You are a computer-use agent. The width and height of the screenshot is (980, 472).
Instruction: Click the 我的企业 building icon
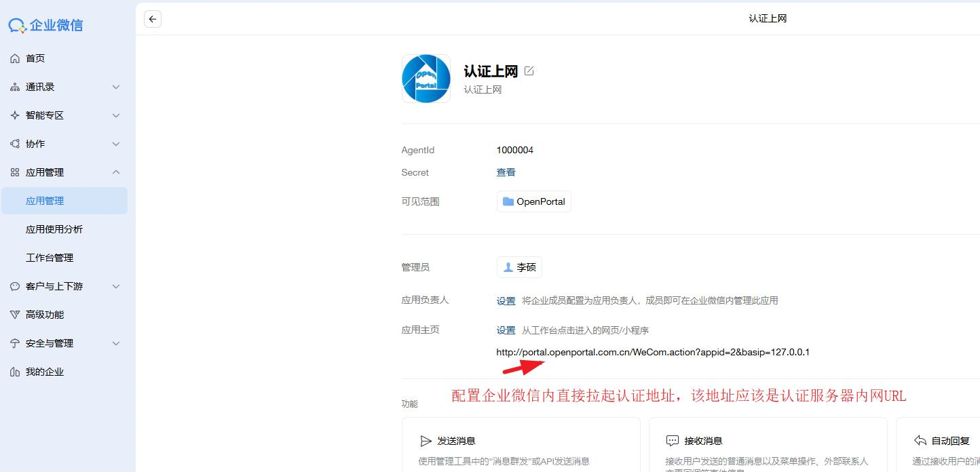point(15,372)
